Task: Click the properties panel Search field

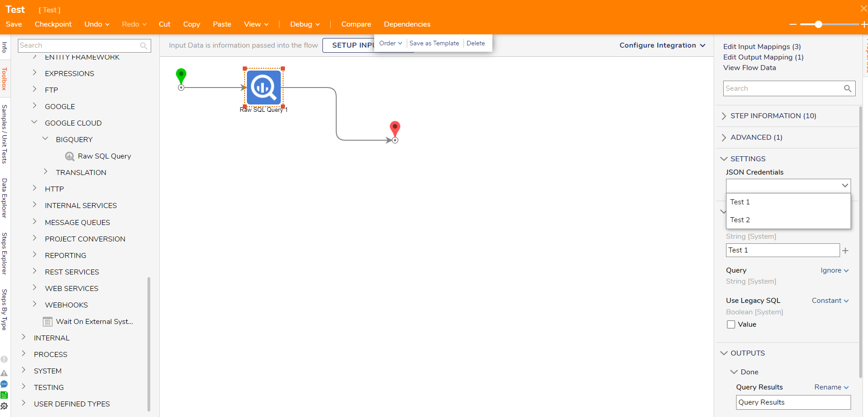Action: tap(789, 88)
